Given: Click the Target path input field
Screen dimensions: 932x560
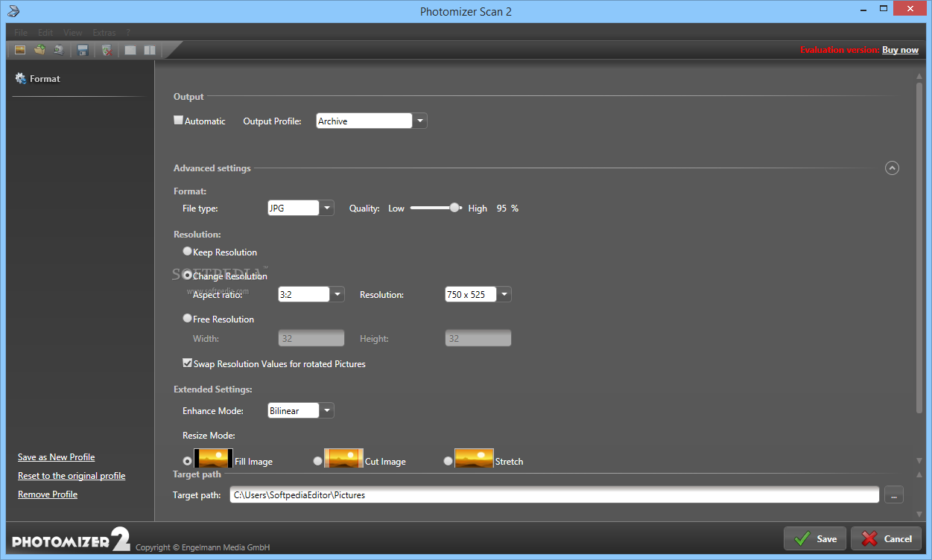Looking at the screenshot, I should click(554, 494).
